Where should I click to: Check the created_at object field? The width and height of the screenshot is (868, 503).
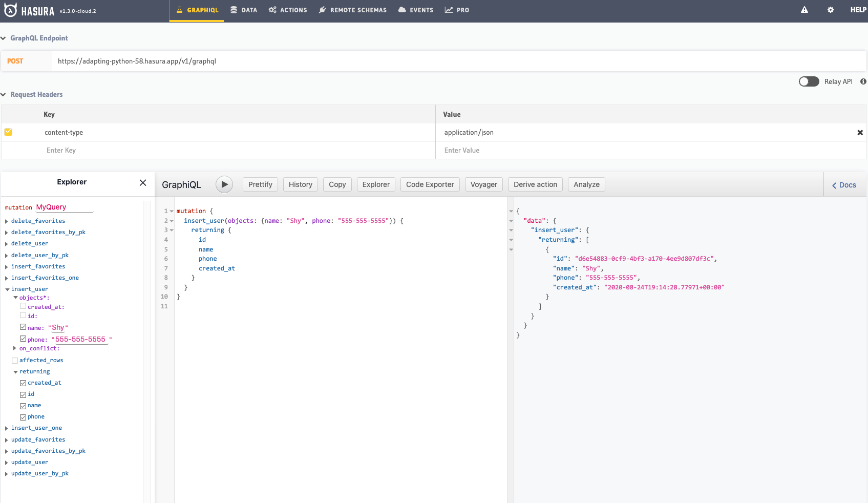tap(23, 306)
